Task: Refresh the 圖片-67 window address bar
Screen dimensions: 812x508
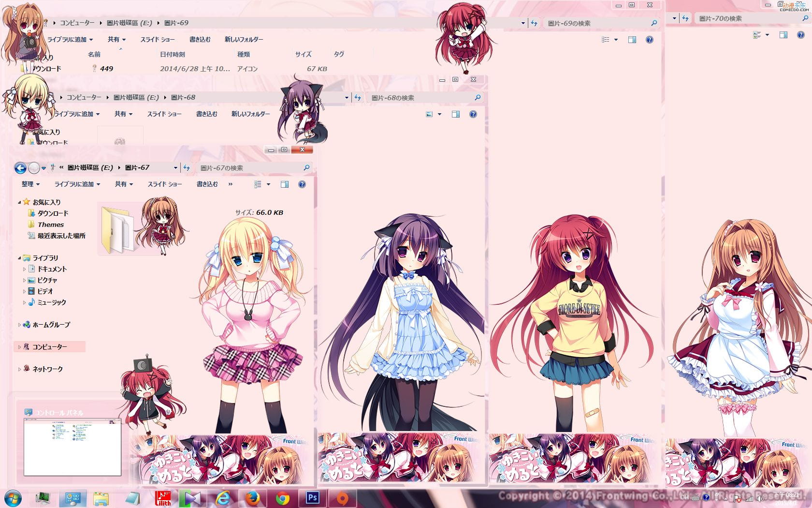Action: pos(187,168)
